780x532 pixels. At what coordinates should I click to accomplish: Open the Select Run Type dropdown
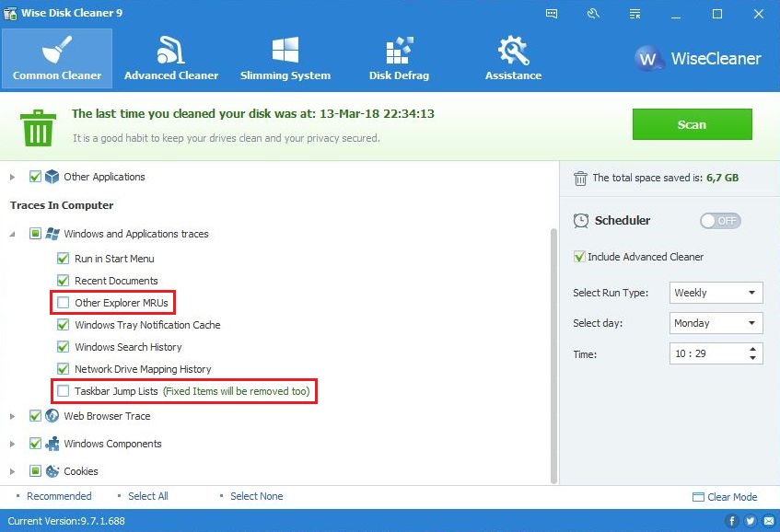[716, 293]
